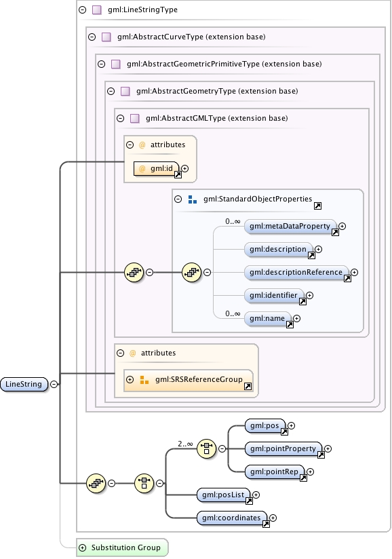Select the gml:posList element
Screen dimensions: 392x559
(x=223, y=495)
